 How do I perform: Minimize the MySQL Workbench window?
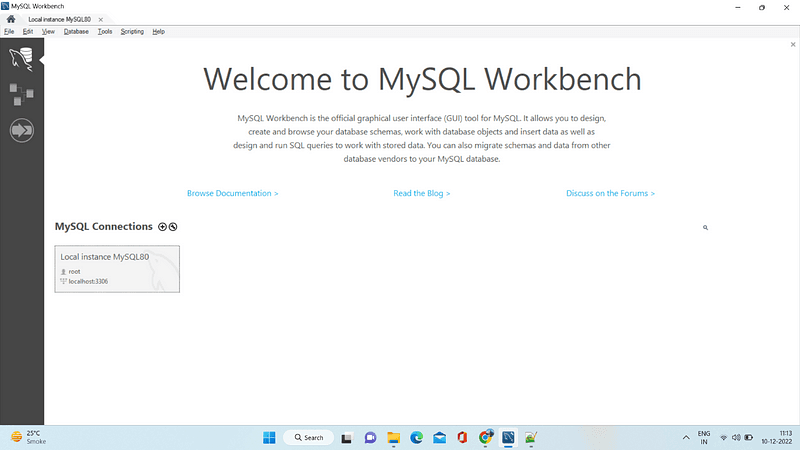click(x=738, y=7)
